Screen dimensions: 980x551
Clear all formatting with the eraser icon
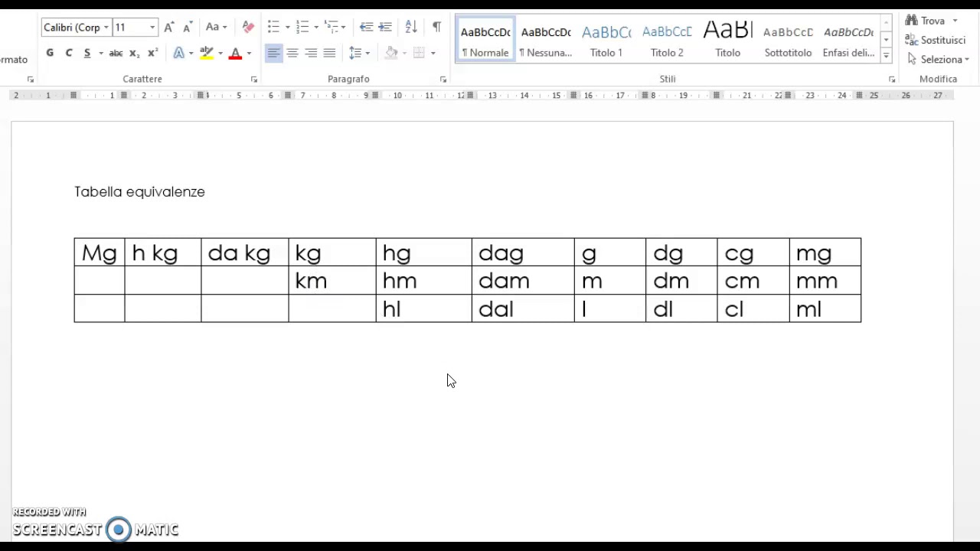click(247, 28)
